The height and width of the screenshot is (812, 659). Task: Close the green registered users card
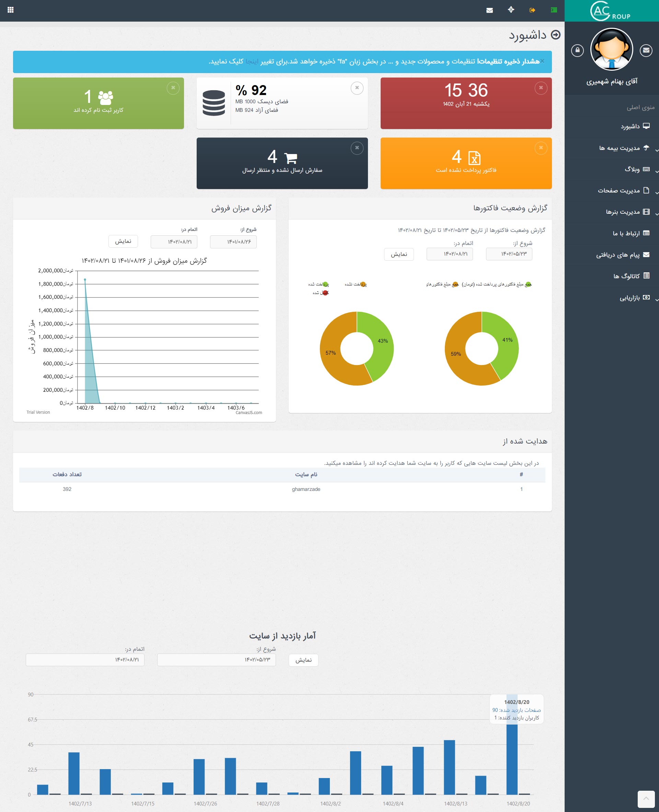(x=173, y=88)
